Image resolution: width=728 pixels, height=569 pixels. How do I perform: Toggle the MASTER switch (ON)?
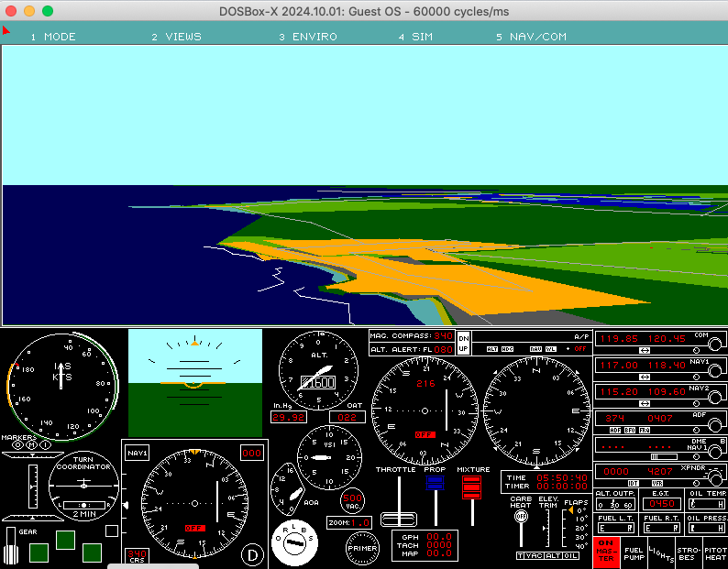(606, 551)
